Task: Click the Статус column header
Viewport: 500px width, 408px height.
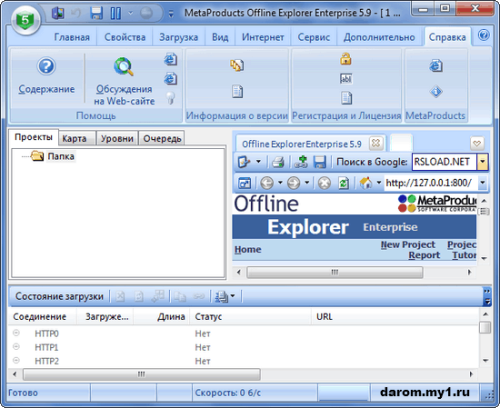Action: tap(250, 317)
